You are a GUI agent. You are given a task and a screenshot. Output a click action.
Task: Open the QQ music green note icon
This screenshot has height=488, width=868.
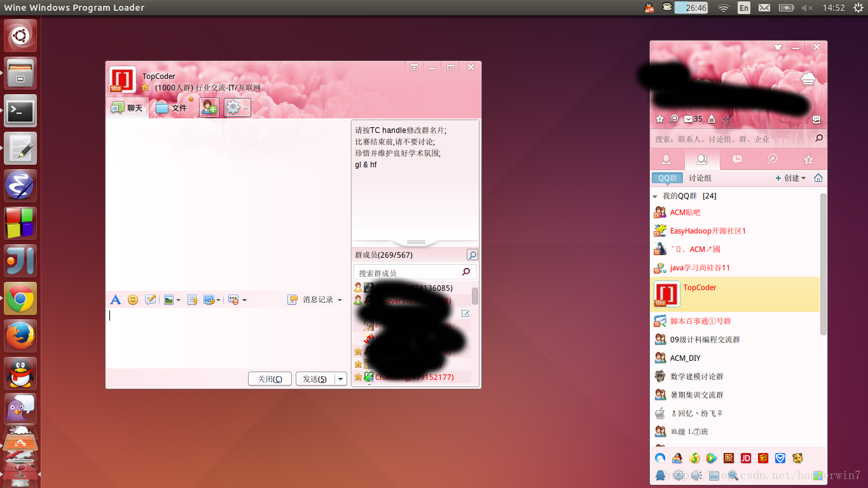pyautogui.click(x=694, y=458)
